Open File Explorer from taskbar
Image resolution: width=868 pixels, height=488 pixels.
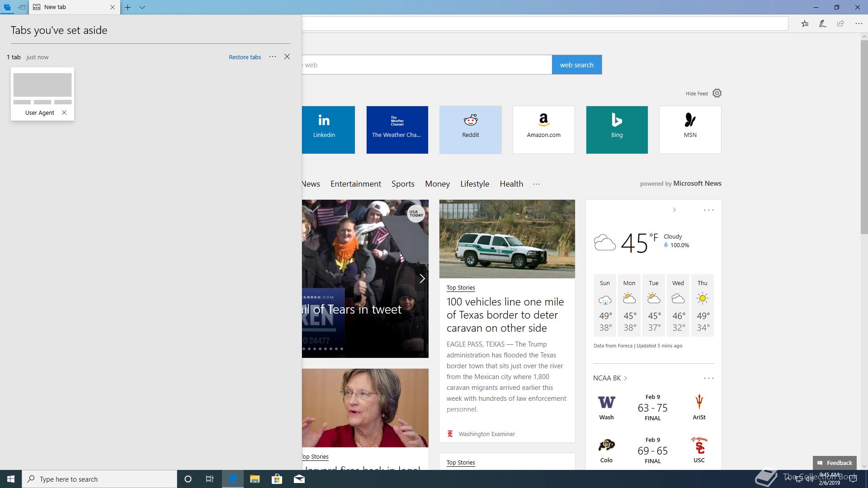point(255,479)
